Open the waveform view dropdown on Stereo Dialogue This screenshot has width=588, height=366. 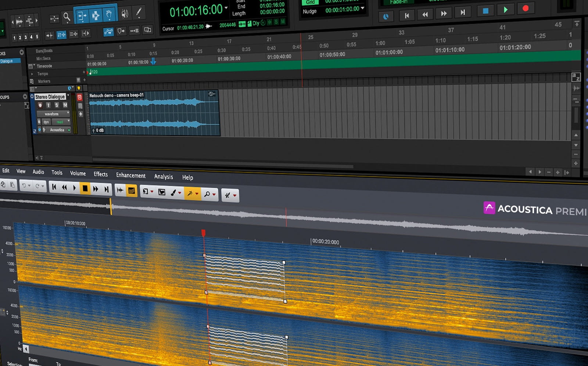click(68, 113)
